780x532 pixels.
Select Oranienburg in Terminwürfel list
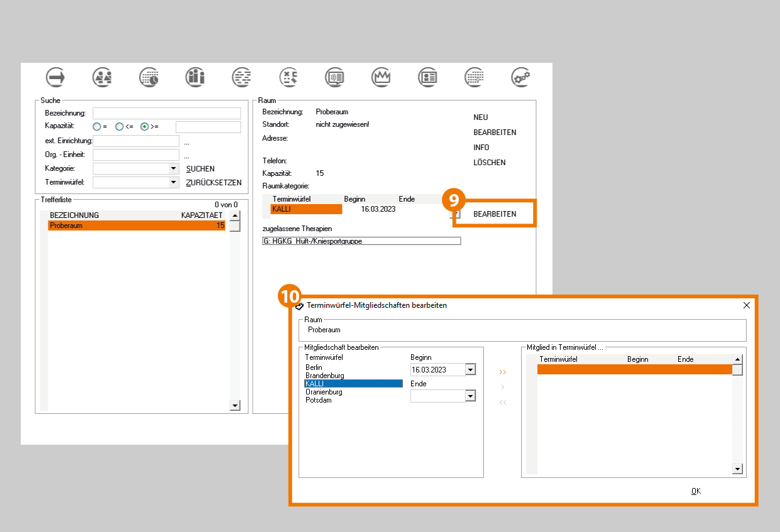click(x=324, y=392)
